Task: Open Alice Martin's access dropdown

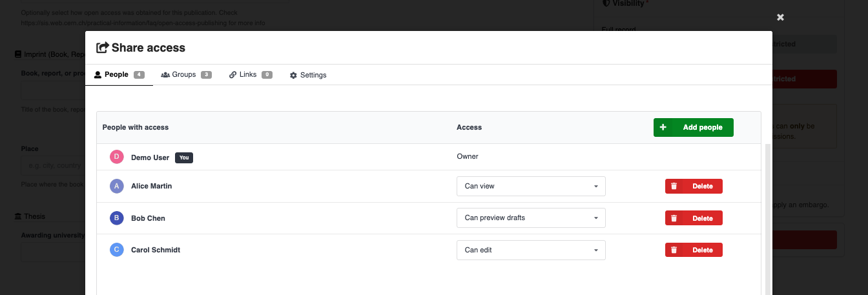Action: tap(531, 186)
